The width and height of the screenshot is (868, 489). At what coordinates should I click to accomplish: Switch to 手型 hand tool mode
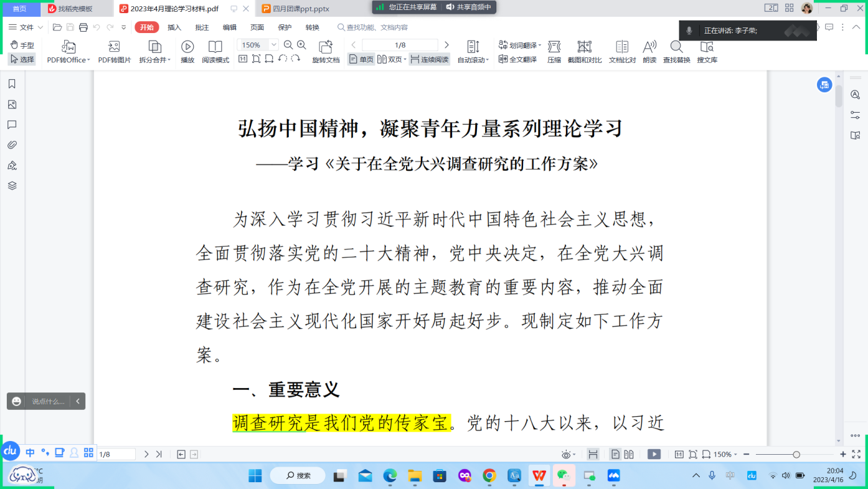22,45
